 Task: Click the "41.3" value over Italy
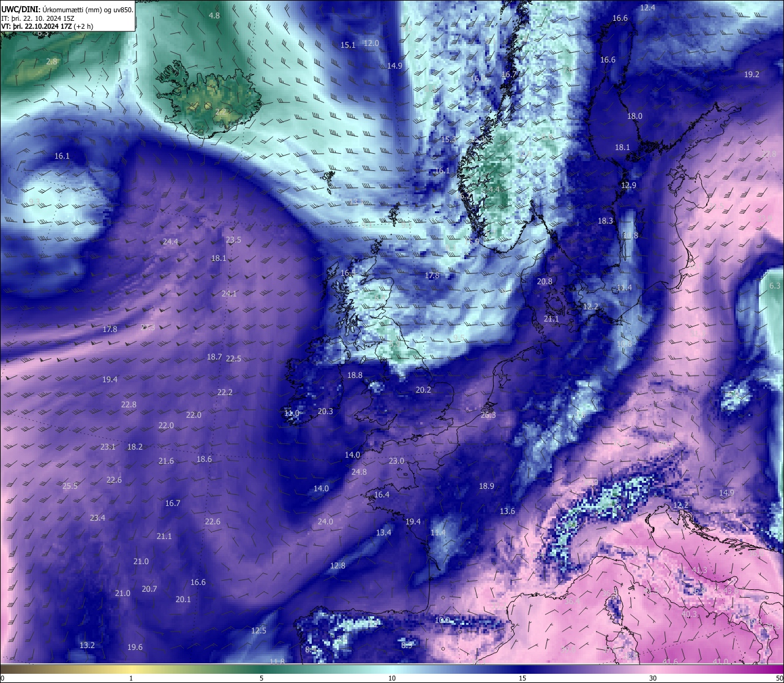click(699, 570)
